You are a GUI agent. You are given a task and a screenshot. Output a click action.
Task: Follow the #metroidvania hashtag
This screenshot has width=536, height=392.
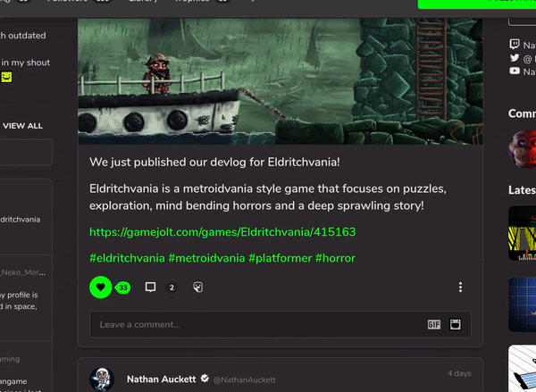pyautogui.click(x=207, y=258)
